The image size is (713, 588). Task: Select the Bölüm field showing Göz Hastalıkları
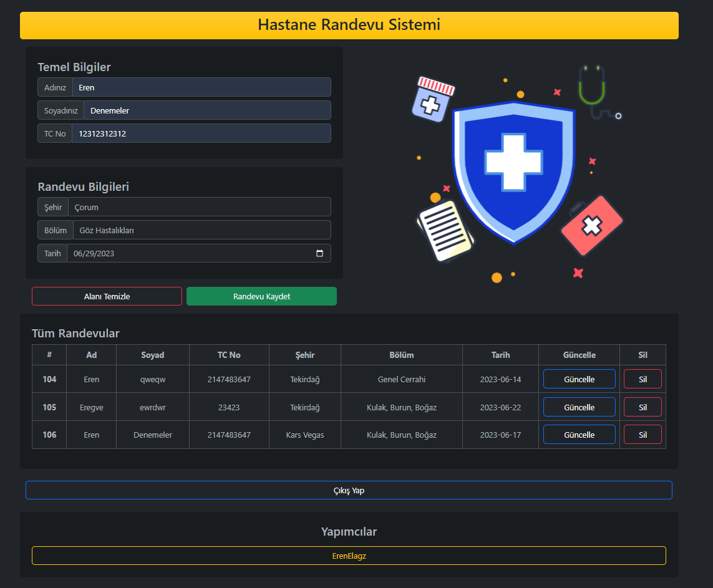198,229
